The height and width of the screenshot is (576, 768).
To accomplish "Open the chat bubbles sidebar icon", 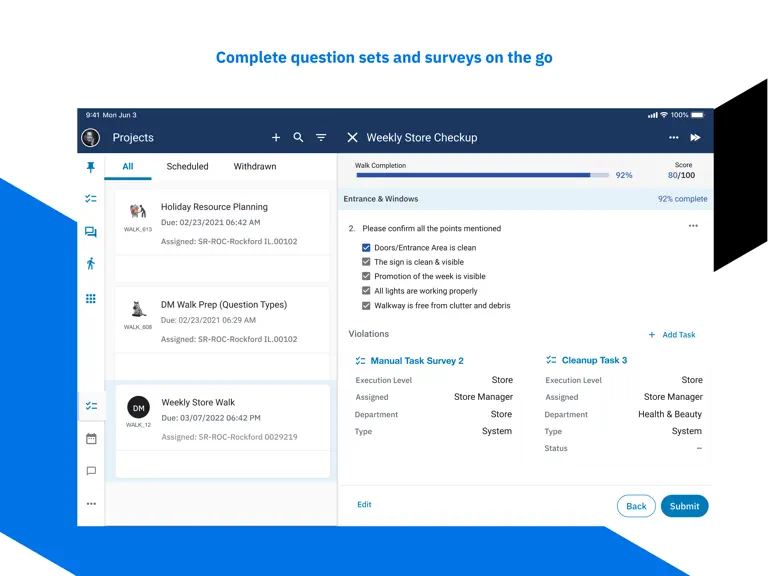I will coord(91,232).
